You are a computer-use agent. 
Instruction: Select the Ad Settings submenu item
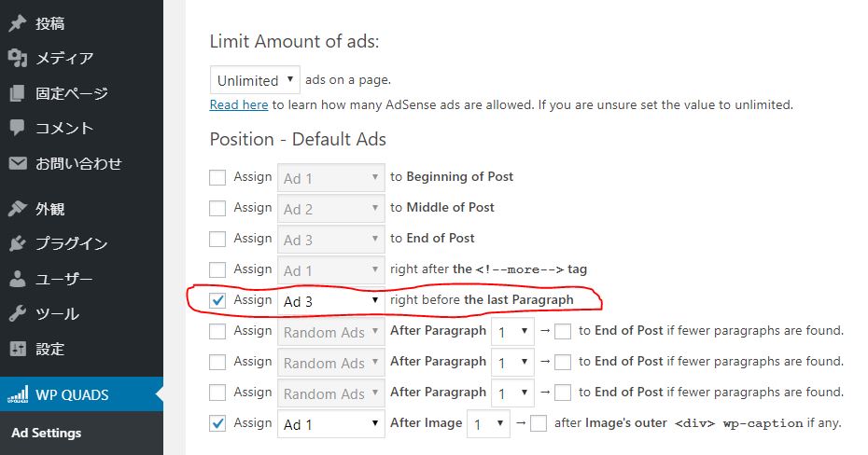click(x=47, y=433)
